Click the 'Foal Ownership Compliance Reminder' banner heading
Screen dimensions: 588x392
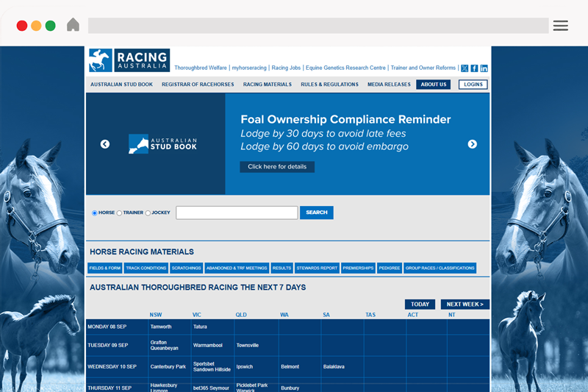(345, 119)
